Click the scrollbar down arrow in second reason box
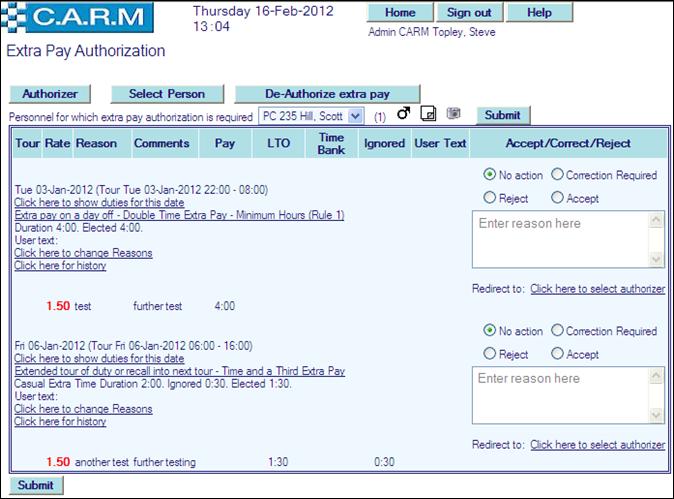 click(x=656, y=415)
